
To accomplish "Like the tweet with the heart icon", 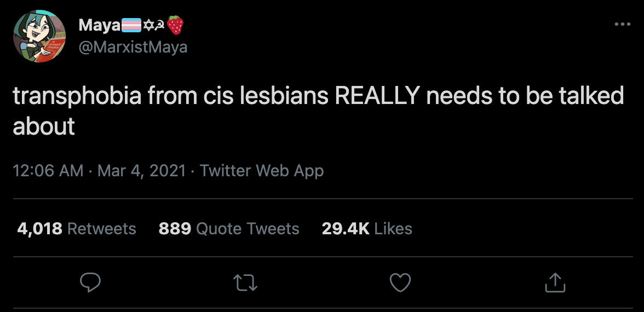I will point(400,282).
